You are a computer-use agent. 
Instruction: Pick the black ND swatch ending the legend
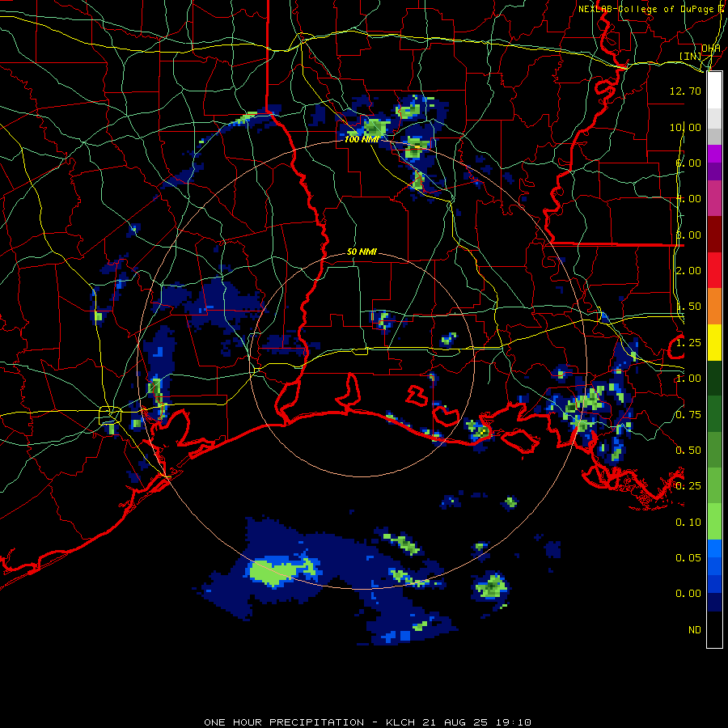tap(714, 629)
